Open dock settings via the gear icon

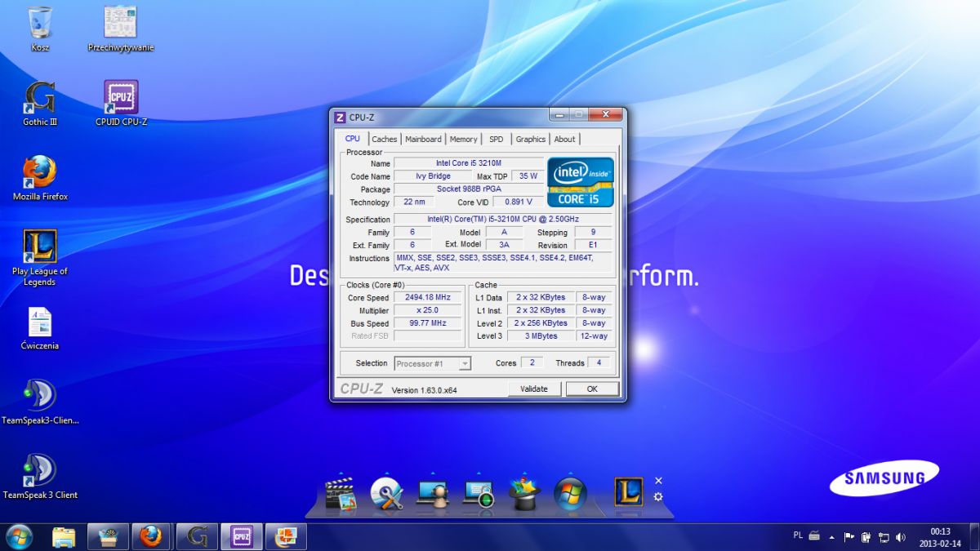coord(658,496)
